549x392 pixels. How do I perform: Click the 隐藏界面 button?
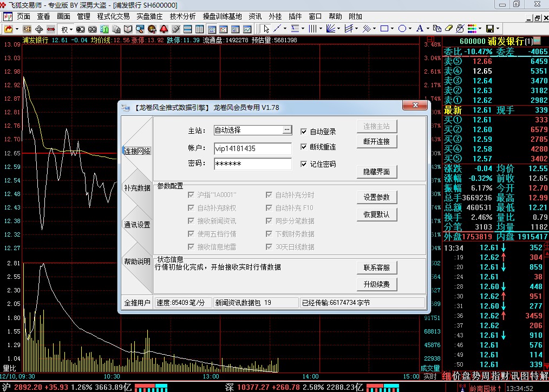377,172
